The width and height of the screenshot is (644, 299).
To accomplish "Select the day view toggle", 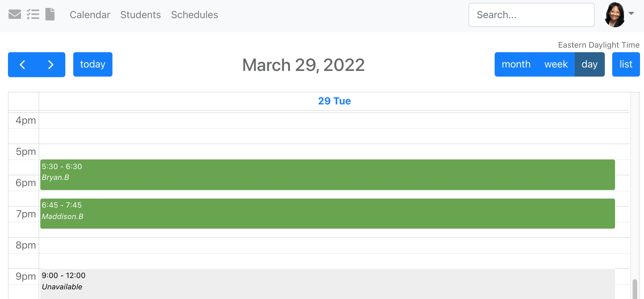I will pyautogui.click(x=590, y=64).
